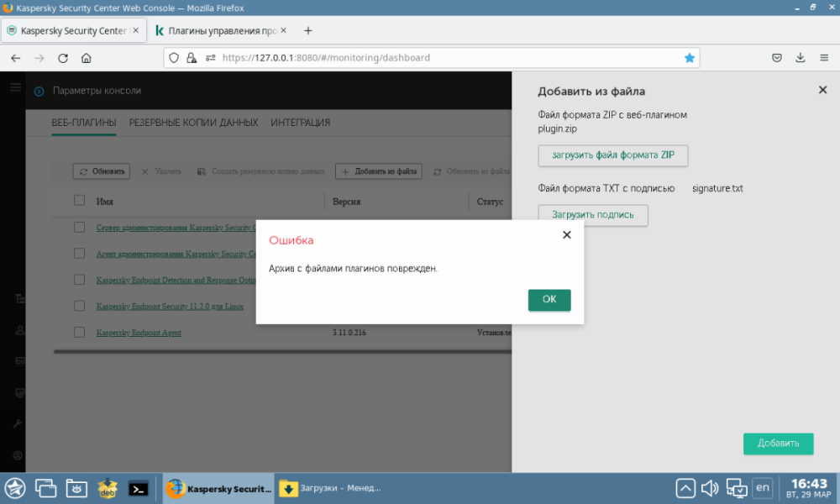Switch to Плагины управления browser tab
The width and height of the screenshot is (840, 504).
(222, 30)
